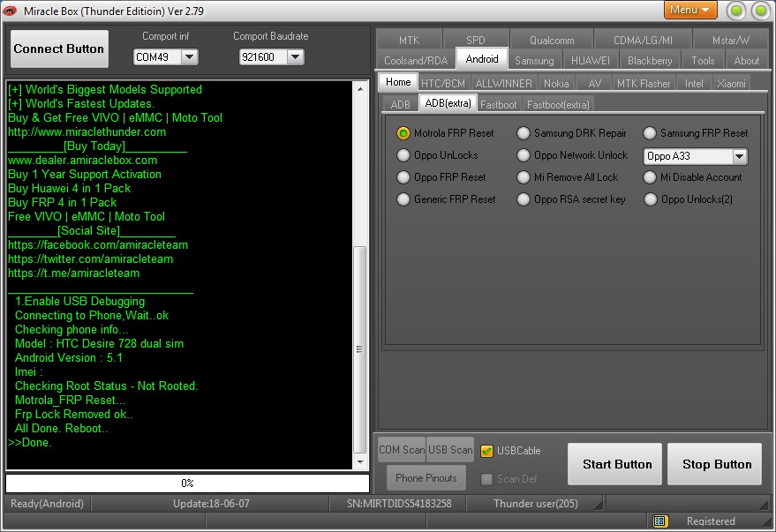Screen dimensions: 776x532
Task: Toggle the Scan Def checkbox
Action: click(487, 479)
